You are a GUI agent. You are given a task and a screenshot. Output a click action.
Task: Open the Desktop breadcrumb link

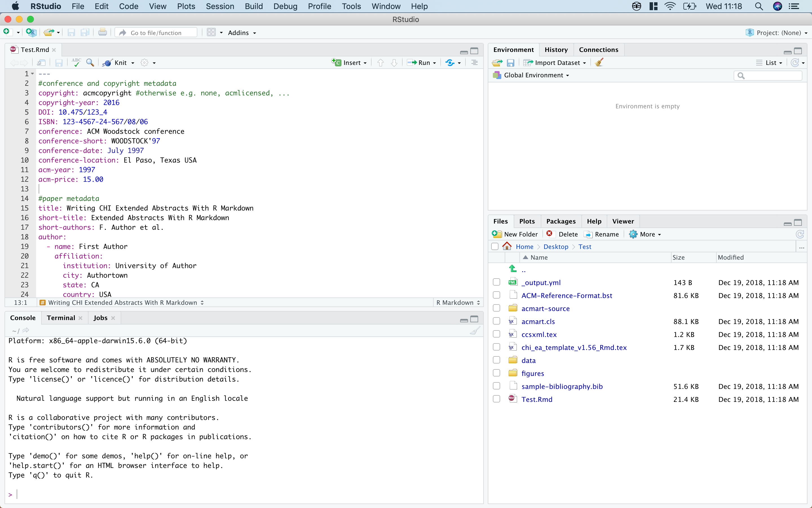(x=556, y=247)
